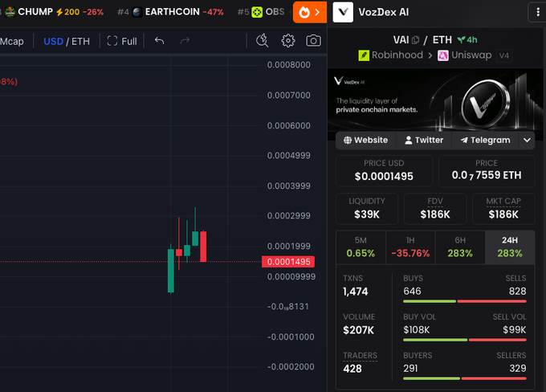The image size is (546, 392).
Task: Toggle chart to ETH pricing
Action: click(81, 42)
